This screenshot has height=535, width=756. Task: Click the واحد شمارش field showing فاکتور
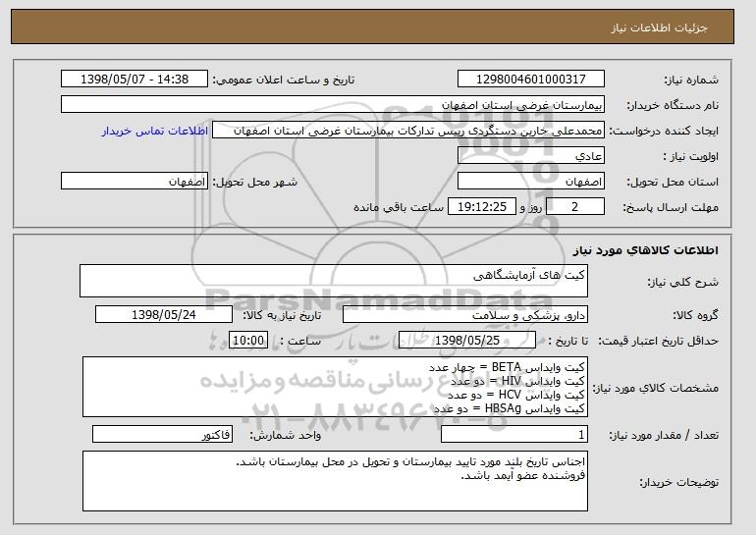click(x=162, y=435)
